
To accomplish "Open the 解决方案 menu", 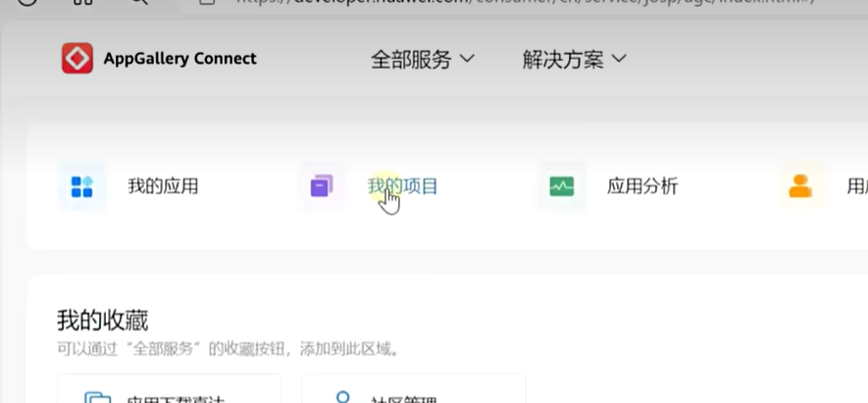I will pyautogui.click(x=563, y=59).
